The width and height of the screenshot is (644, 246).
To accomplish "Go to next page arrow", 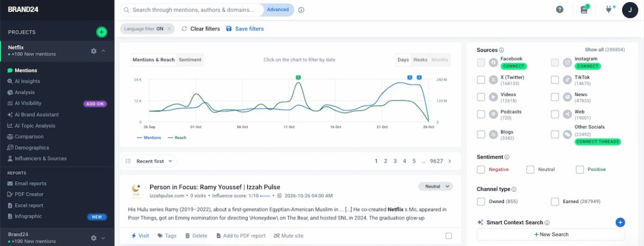I will (450, 161).
